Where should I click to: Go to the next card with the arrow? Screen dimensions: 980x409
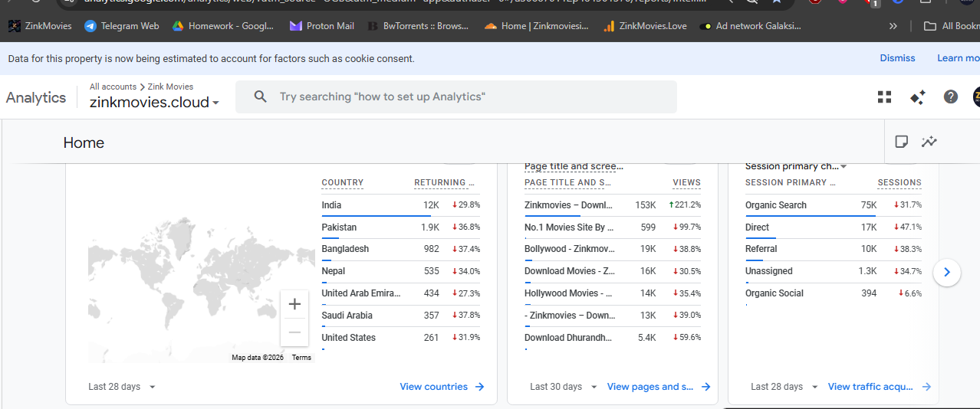point(947,272)
